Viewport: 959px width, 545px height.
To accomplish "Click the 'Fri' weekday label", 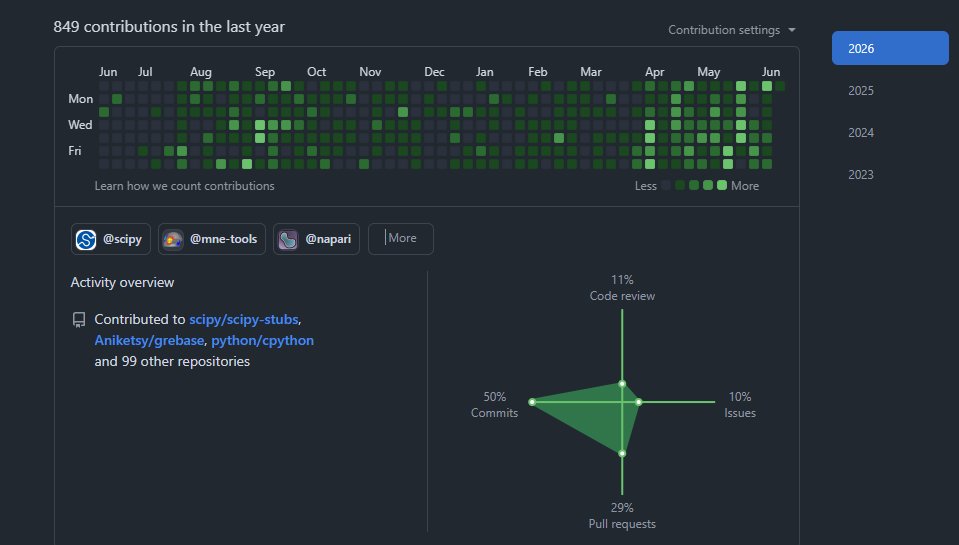I will pos(75,150).
